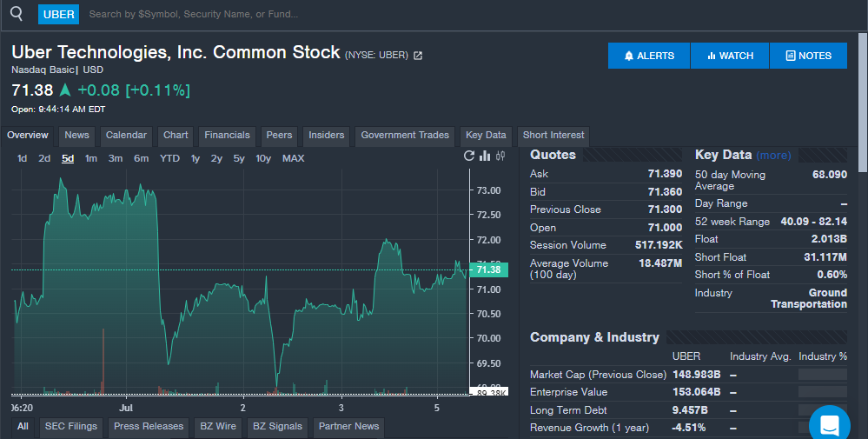The image size is (868, 439).
Task: Click the 52 week Range 40.09 - 82.14
Action: (814, 222)
